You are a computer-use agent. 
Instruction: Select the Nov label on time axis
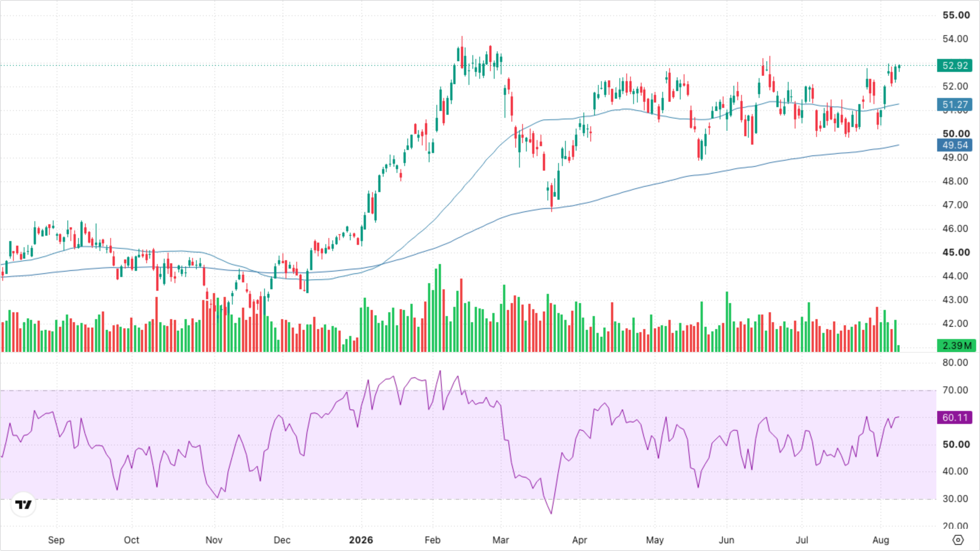(x=214, y=540)
